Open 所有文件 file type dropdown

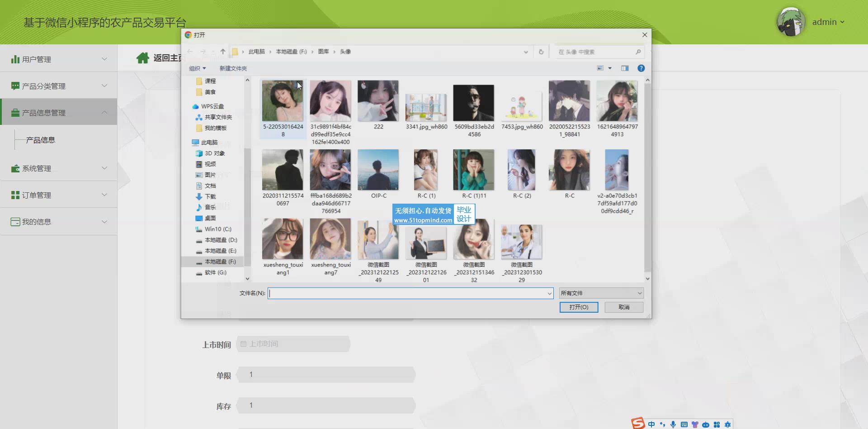(601, 293)
